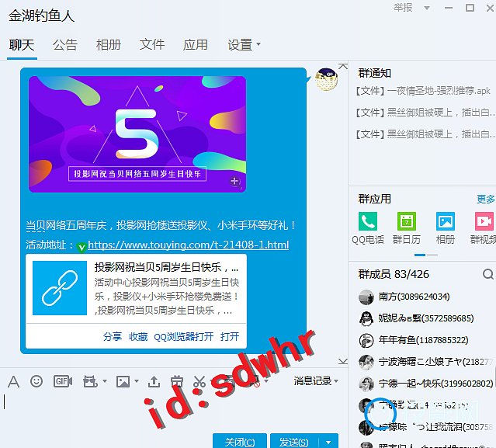Open the touying.com activity URL
Image resolution: width=496 pixels, height=448 pixels.
click(188, 245)
